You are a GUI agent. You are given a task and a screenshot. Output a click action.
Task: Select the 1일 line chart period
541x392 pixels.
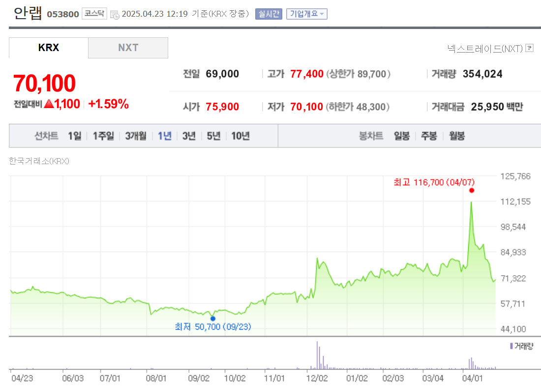75,136
